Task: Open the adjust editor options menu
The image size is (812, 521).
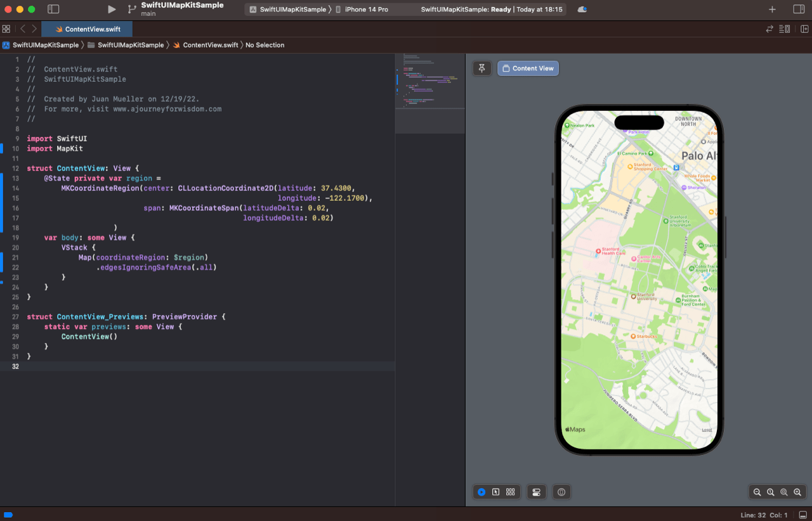Action: pyautogui.click(x=785, y=29)
